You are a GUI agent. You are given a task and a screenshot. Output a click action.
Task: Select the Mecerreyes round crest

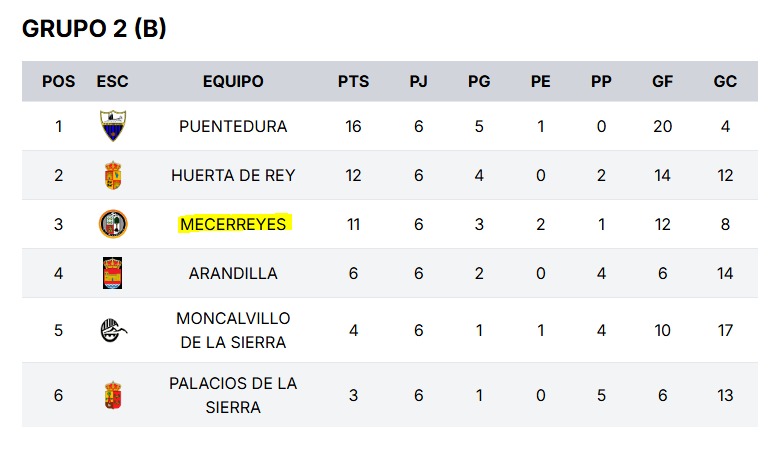coord(113,224)
